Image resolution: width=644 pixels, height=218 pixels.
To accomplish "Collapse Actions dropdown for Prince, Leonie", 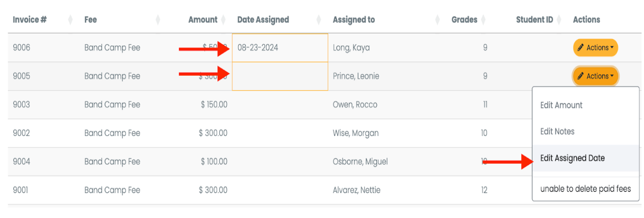I will pyautogui.click(x=596, y=76).
